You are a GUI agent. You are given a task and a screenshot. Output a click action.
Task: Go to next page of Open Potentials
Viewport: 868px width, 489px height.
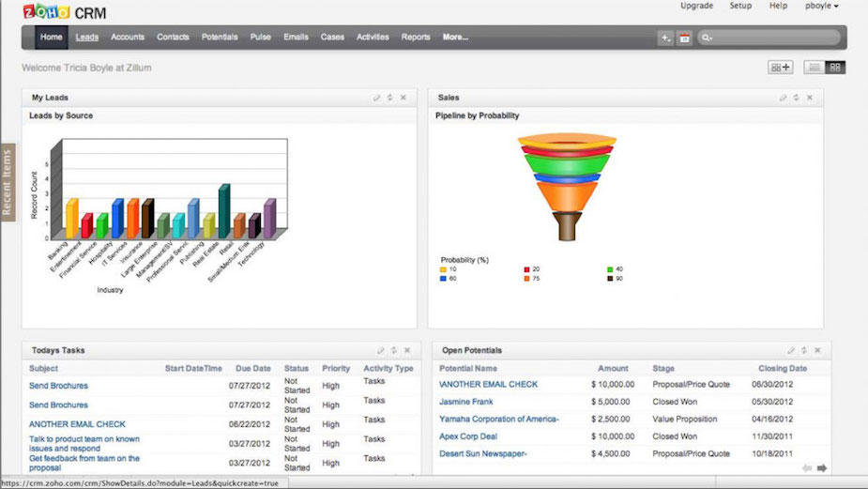pos(822,467)
